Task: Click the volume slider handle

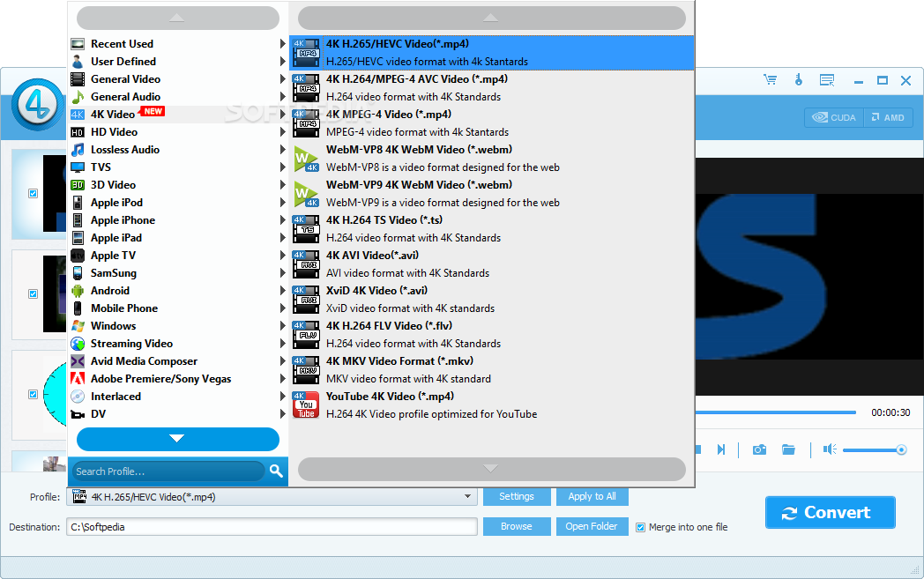Action: [901, 450]
